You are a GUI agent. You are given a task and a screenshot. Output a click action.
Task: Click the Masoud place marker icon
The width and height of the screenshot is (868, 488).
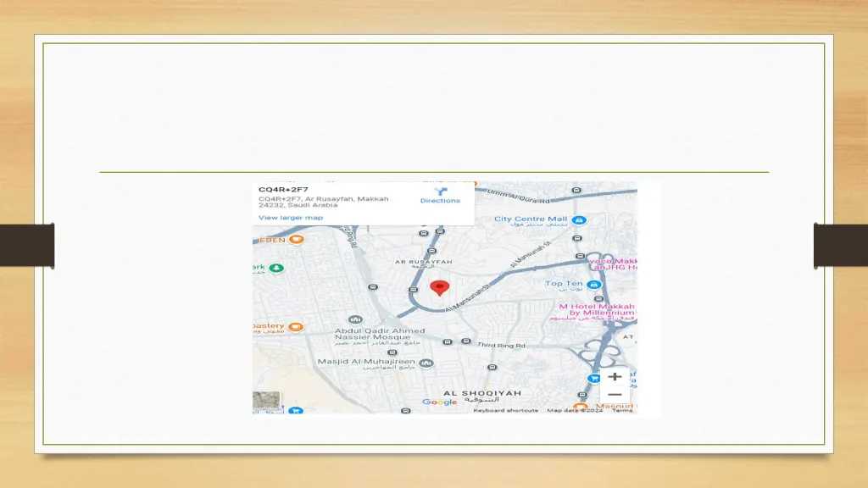(581, 406)
